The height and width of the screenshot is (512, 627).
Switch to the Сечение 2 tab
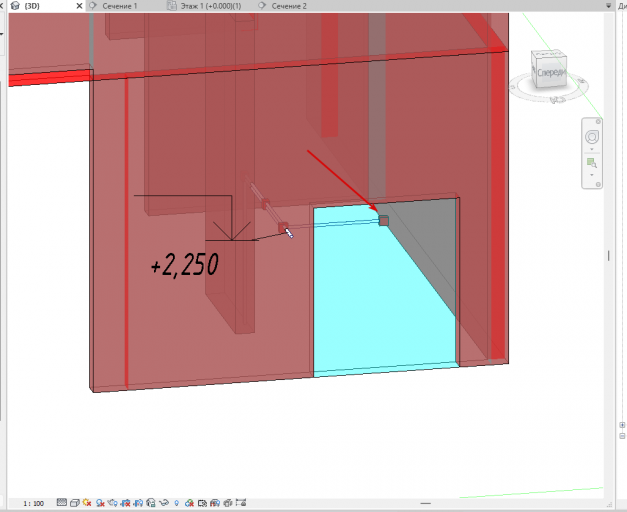coord(289,6)
